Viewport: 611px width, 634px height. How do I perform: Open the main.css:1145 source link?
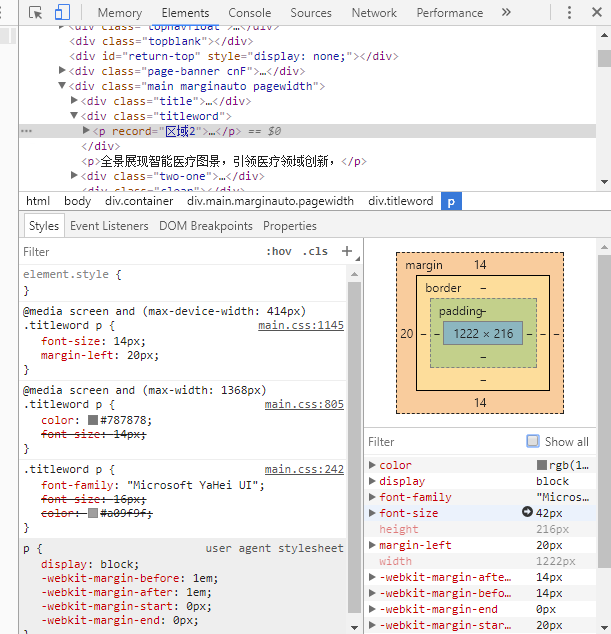click(300, 325)
